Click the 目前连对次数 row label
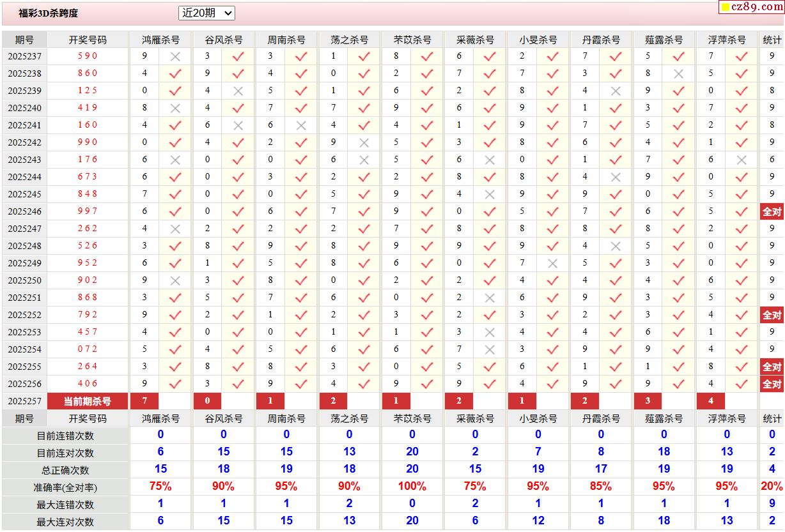 coord(65,453)
